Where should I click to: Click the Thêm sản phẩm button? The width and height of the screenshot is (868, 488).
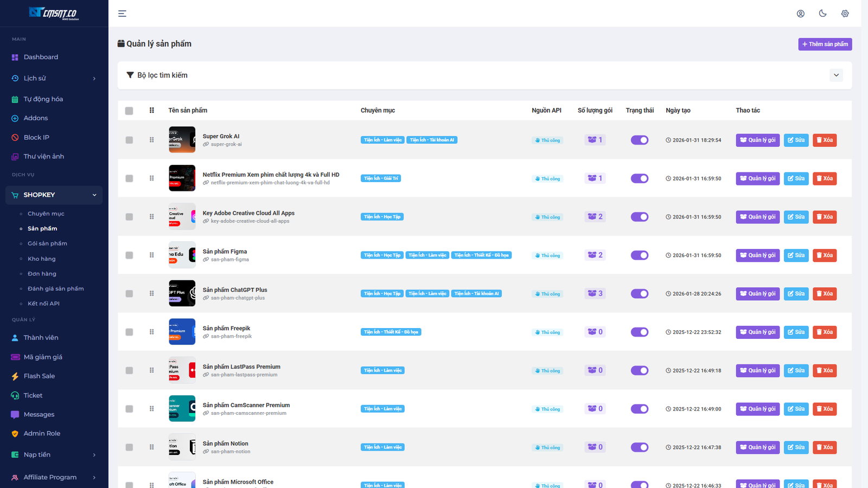click(x=825, y=44)
